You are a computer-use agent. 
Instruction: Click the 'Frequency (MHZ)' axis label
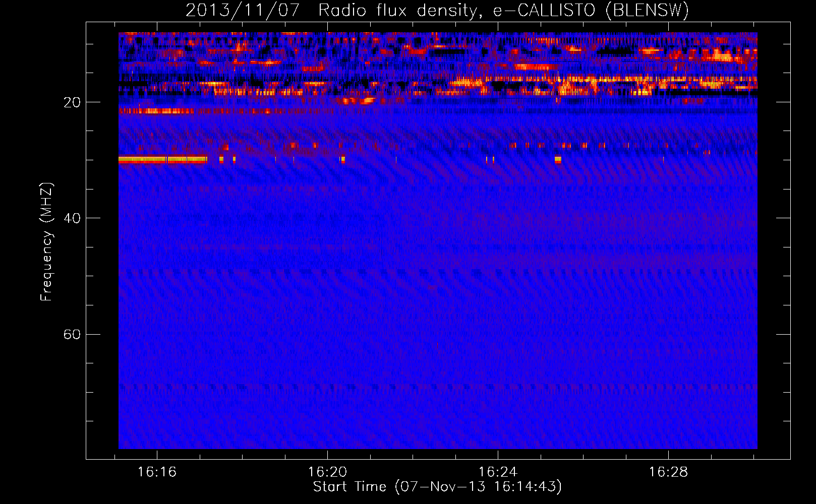pos(46,242)
